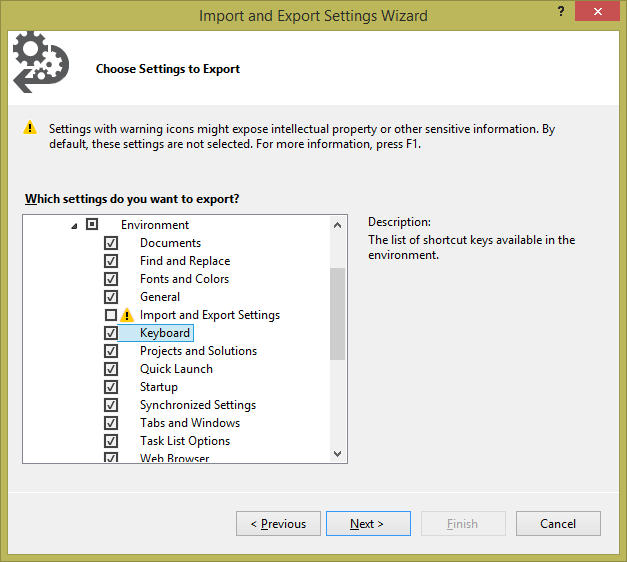Enable the Import and Export Settings checkbox

coord(111,315)
